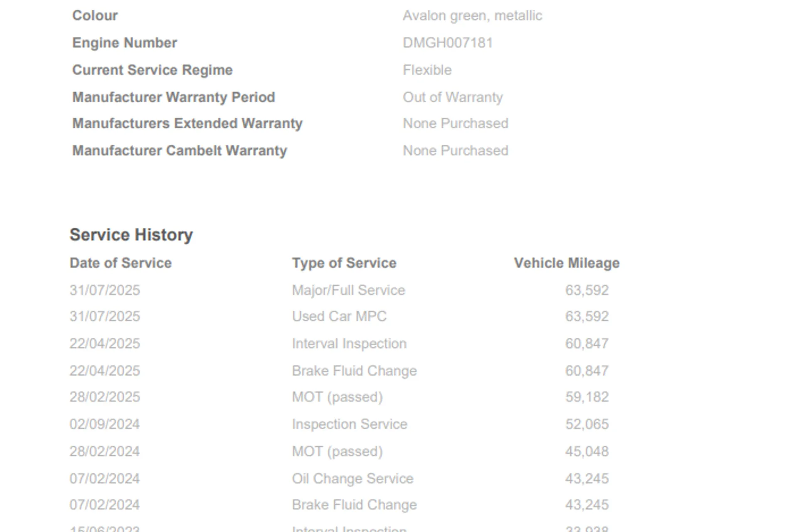
Task: Click the 59,182 mileage value
Action: [586, 397]
